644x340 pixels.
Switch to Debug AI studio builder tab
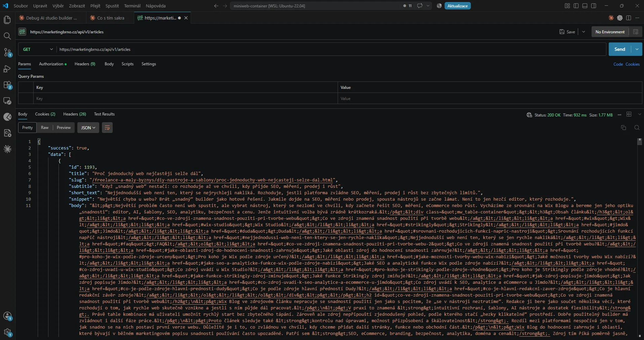(51, 18)
